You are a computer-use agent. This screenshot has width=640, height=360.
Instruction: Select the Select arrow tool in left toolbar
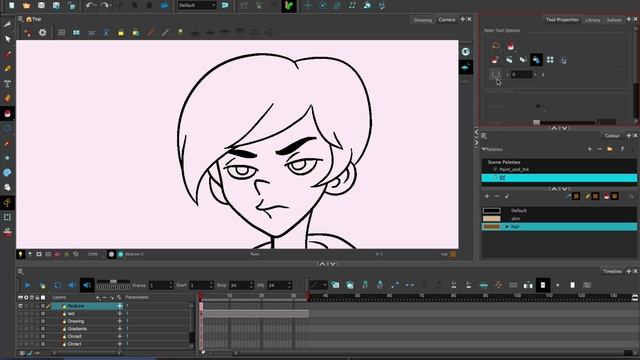[x=7, y=39]
